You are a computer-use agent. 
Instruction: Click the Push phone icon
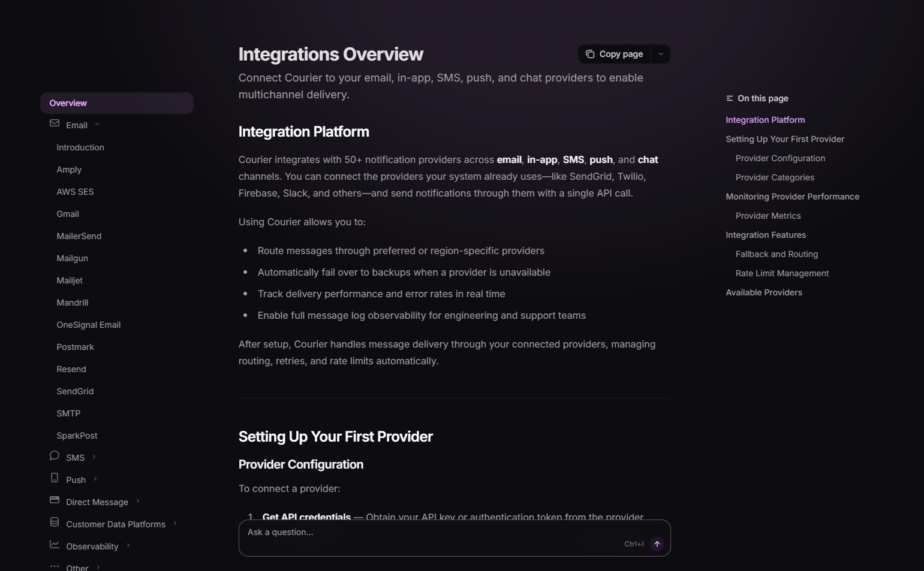[55, 478]
